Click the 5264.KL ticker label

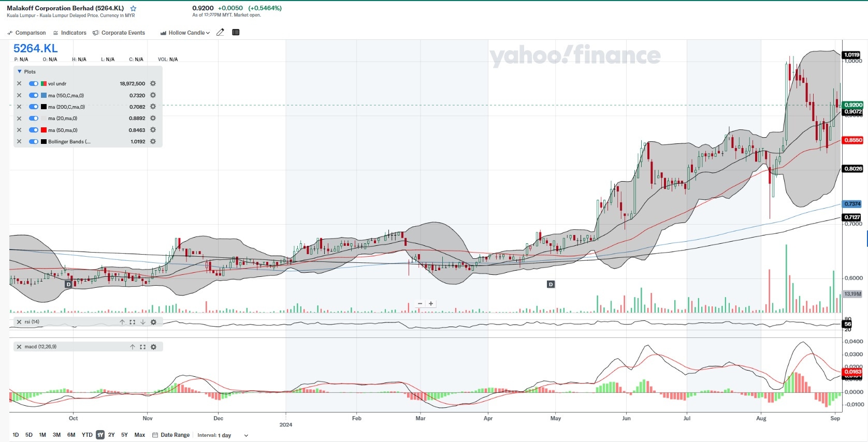click(35, 48)
